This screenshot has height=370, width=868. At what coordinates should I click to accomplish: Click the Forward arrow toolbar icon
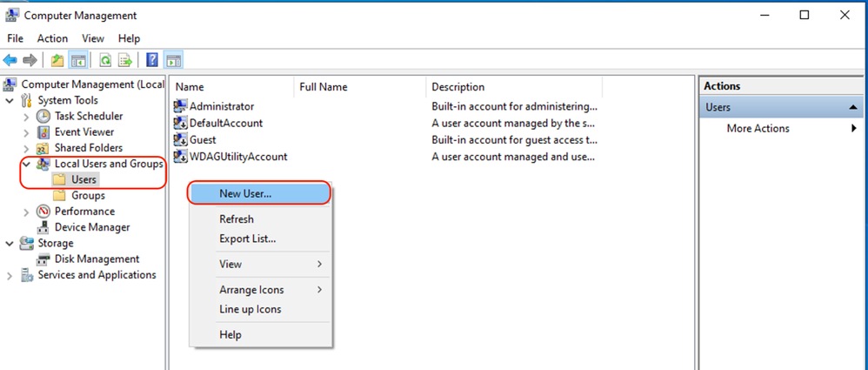pyautogui.click(x=30, y=60)
